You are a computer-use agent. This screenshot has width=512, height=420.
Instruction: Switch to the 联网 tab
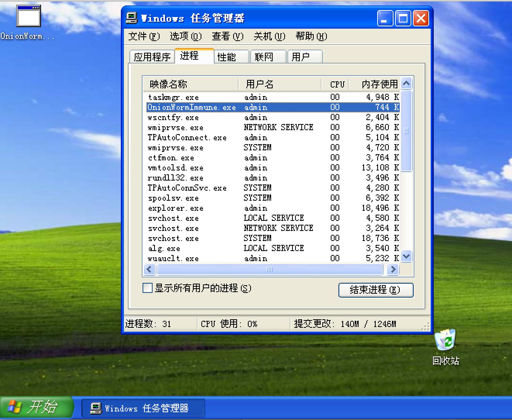[268, 57]
